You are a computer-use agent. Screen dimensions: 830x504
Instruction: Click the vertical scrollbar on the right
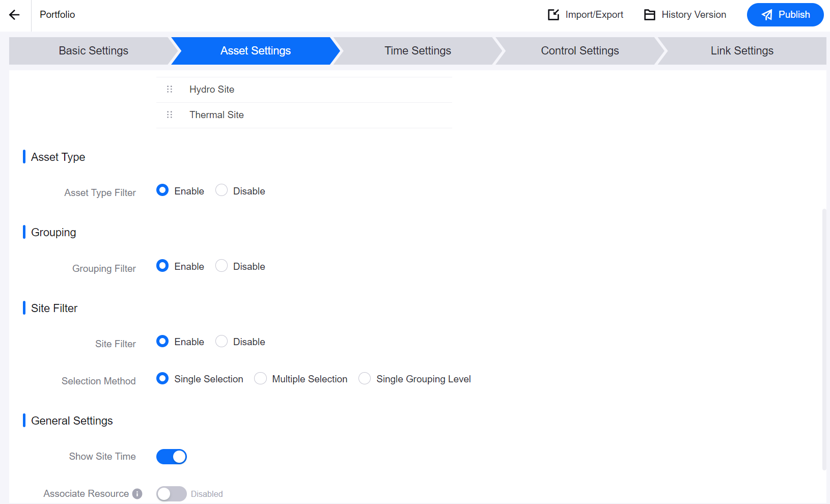824,339
